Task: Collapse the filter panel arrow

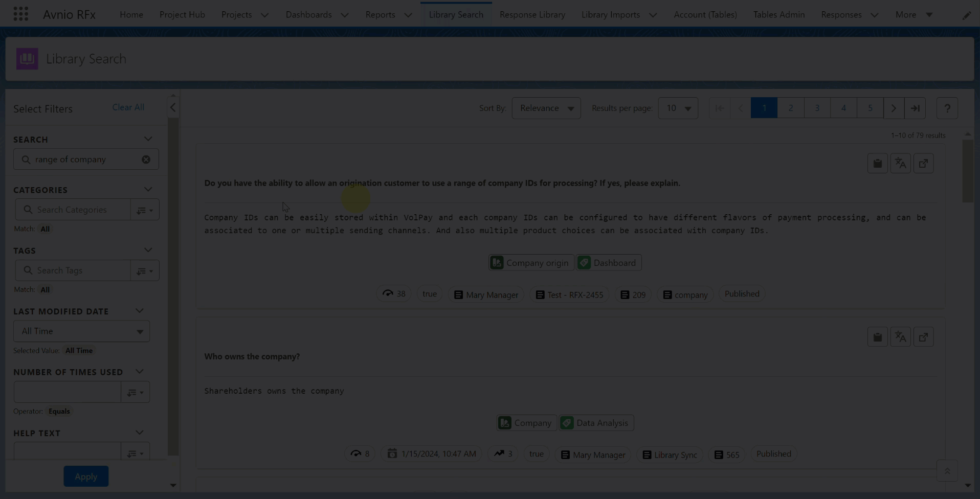Action: tap(173, 107)
